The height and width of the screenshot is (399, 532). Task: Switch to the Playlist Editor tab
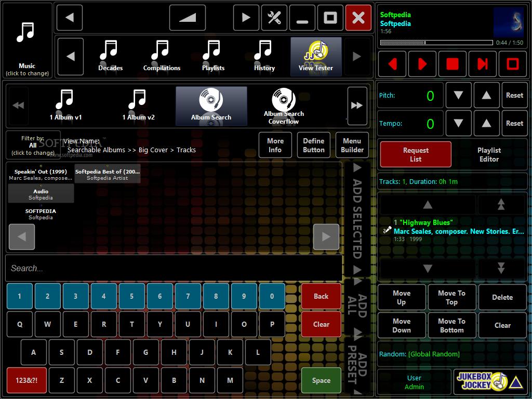point(489,154)
